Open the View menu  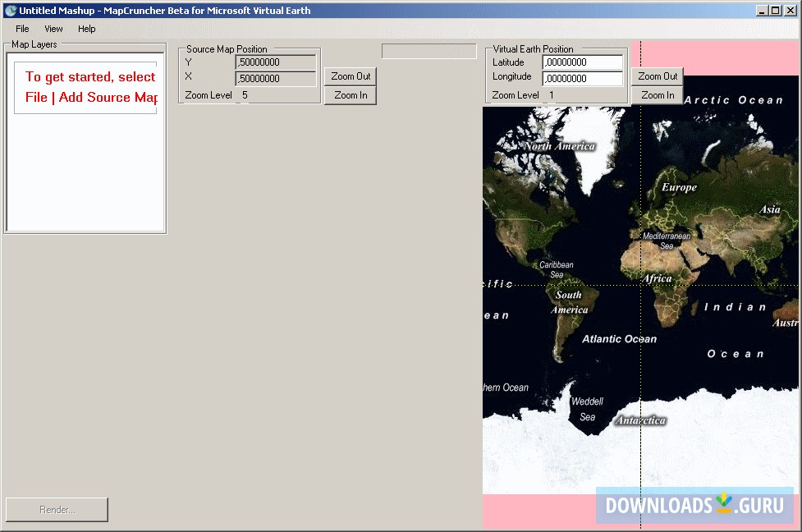(x=53, y=28)
